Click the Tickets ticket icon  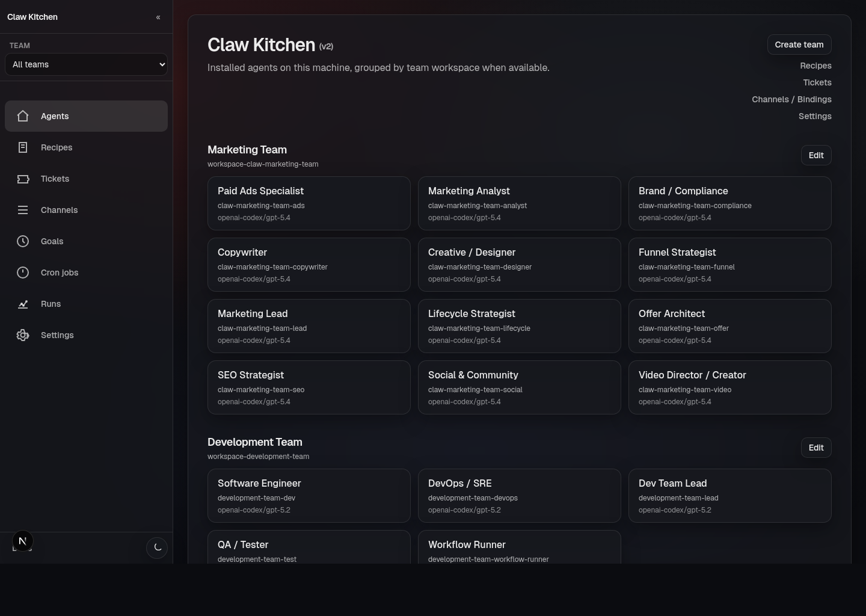point(23,179)
